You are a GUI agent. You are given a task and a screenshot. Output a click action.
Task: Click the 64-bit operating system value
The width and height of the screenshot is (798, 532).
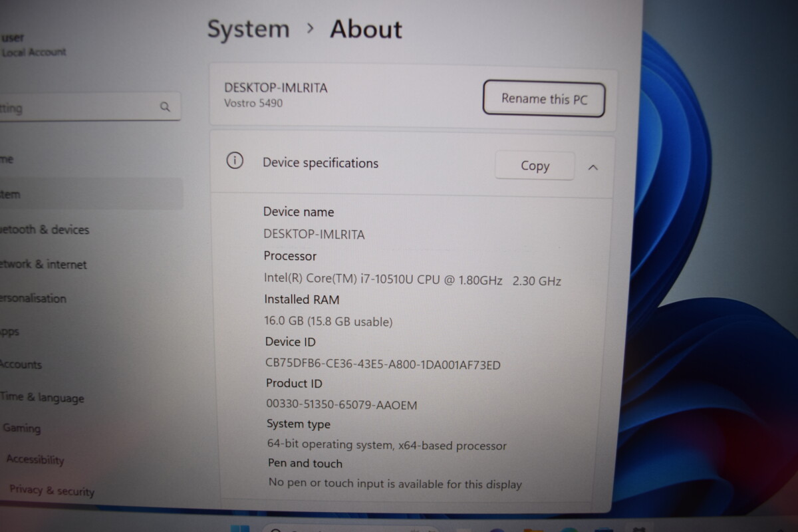(386, 445)
